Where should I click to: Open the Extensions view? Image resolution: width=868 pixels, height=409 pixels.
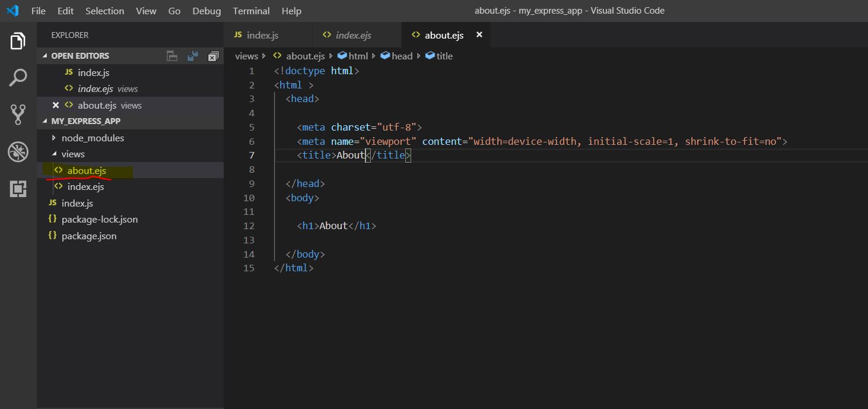point(18,189)
